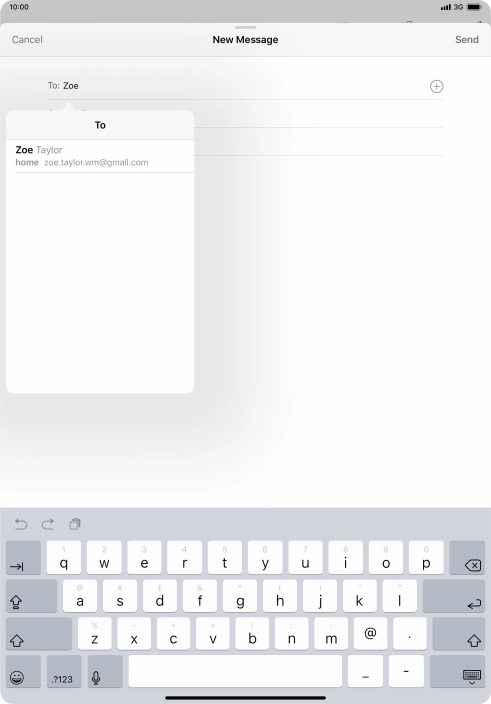Toggle the caps lock key
Screen dimensions: 491x704
(31, 596)
